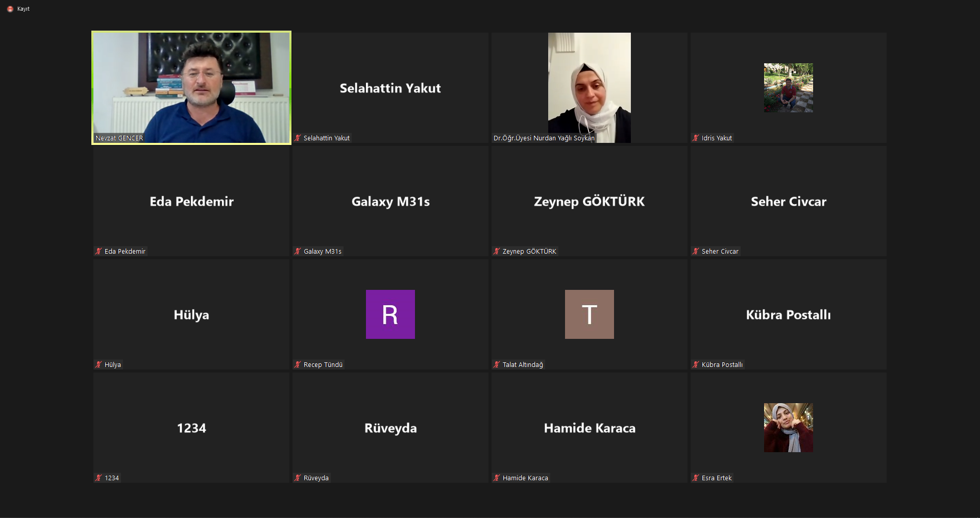Screen dimensions: 980x518
Task: Click the small Hamide Karaca name tag
Action: click(525, 478)
